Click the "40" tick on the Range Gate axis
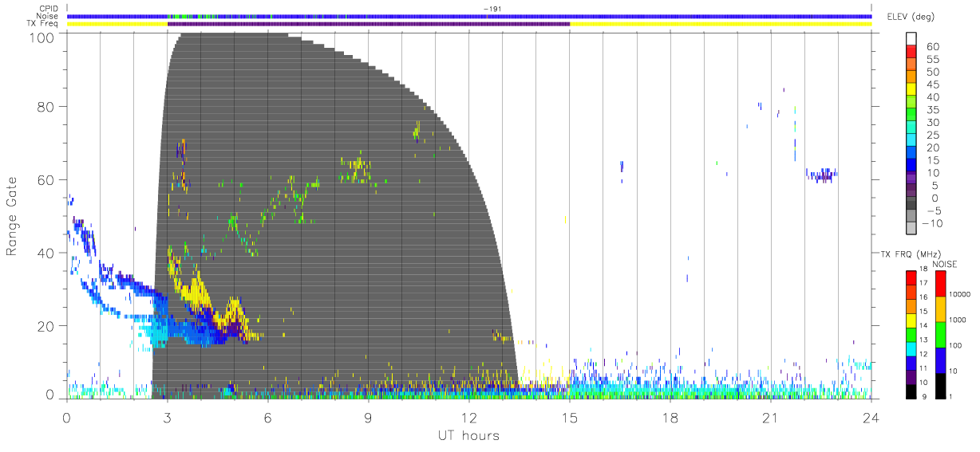 pyautogui.click(x=45, y=253)
